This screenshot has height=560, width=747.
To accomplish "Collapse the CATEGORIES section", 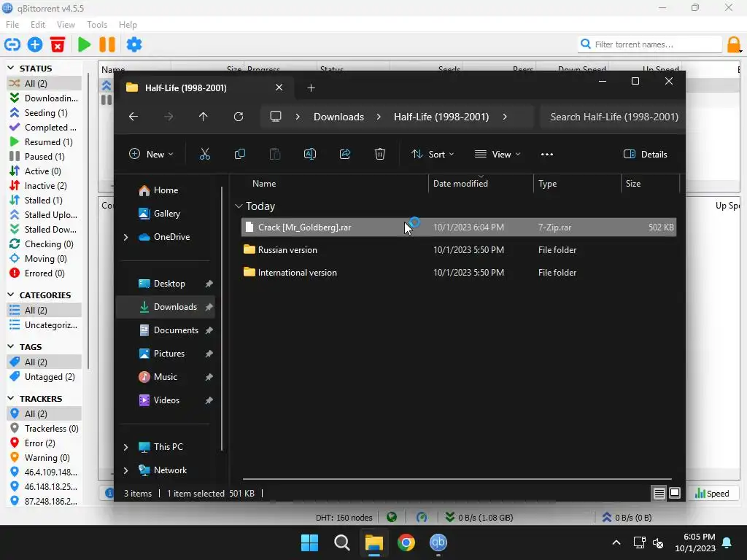I will pyautogui.click(x=11, y=295).
